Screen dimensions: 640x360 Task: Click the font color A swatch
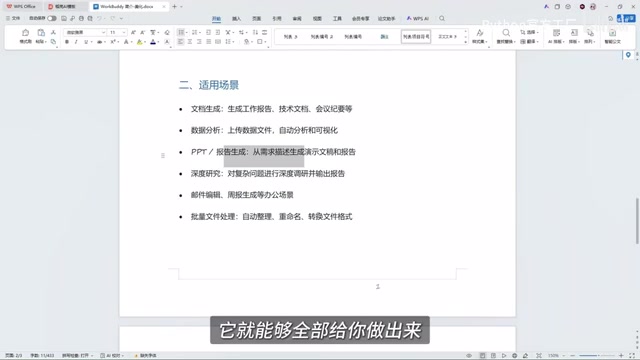(153, 42)
